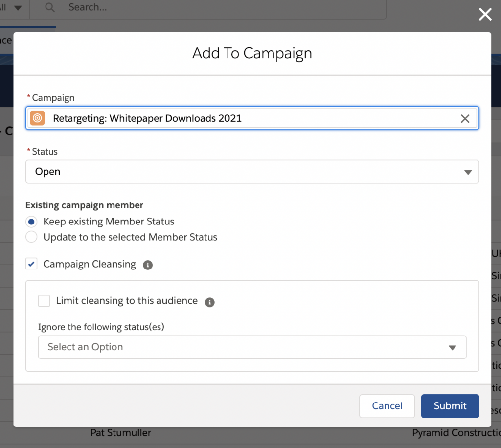Enable Limit cleansing to this audience
This screenshot has height=448, width=501.
tap(44, 301)
